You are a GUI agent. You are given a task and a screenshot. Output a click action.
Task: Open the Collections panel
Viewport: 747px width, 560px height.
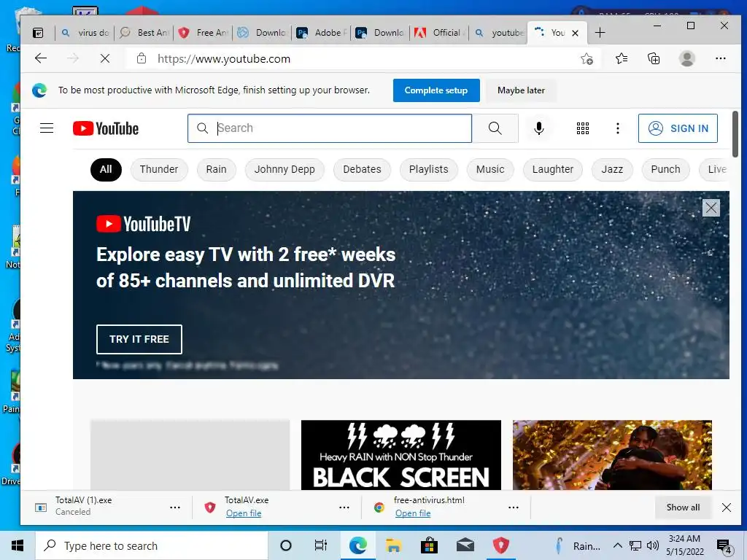click(x=654, y=58)
